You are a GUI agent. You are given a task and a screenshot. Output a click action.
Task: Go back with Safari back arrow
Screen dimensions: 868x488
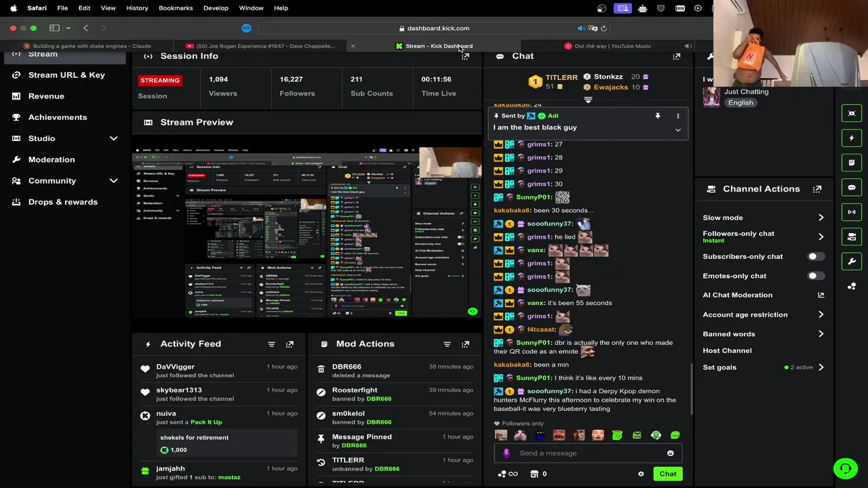pos(85,28)
